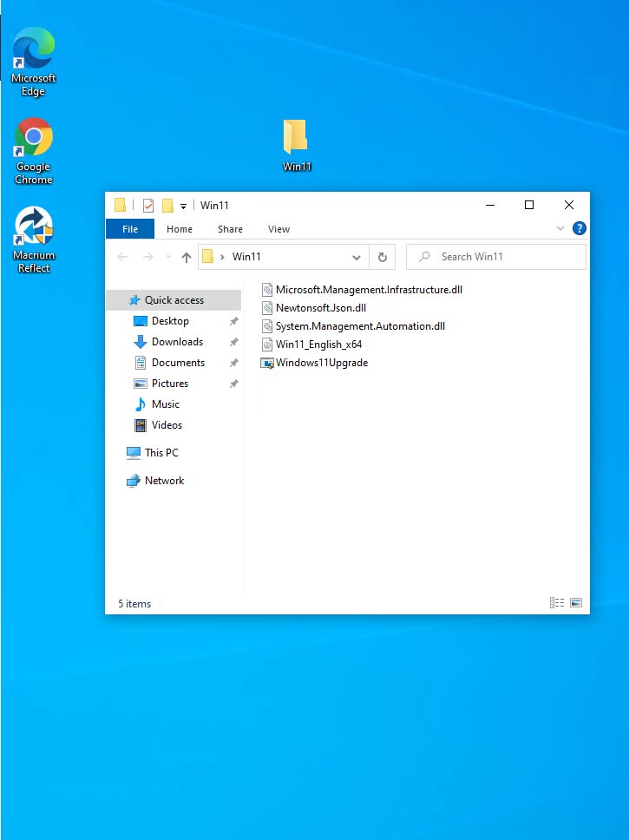
Task: Open Desktop in the navigation pane
Action: coord(170,321)
